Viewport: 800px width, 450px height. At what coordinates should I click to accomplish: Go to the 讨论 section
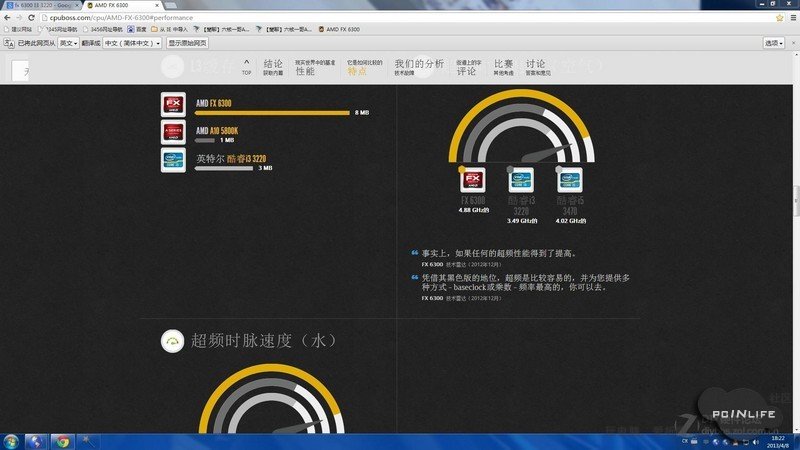(x=538, y=67)
